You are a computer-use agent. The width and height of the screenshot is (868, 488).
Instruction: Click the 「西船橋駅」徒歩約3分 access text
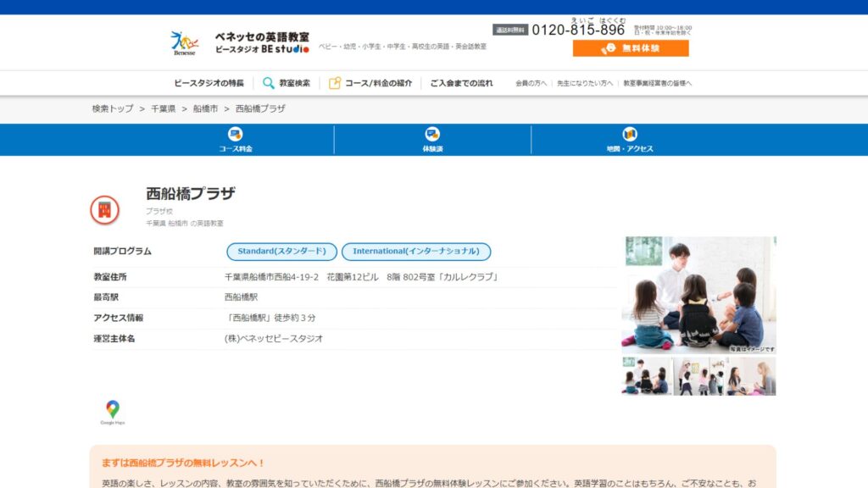pyautogui.click(x=270, y=319)
